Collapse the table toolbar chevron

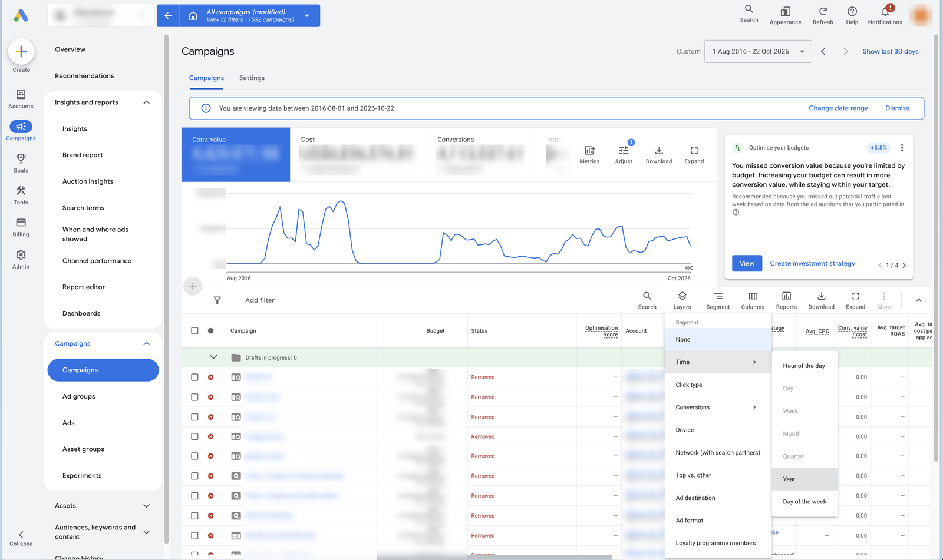pos(918,300)
